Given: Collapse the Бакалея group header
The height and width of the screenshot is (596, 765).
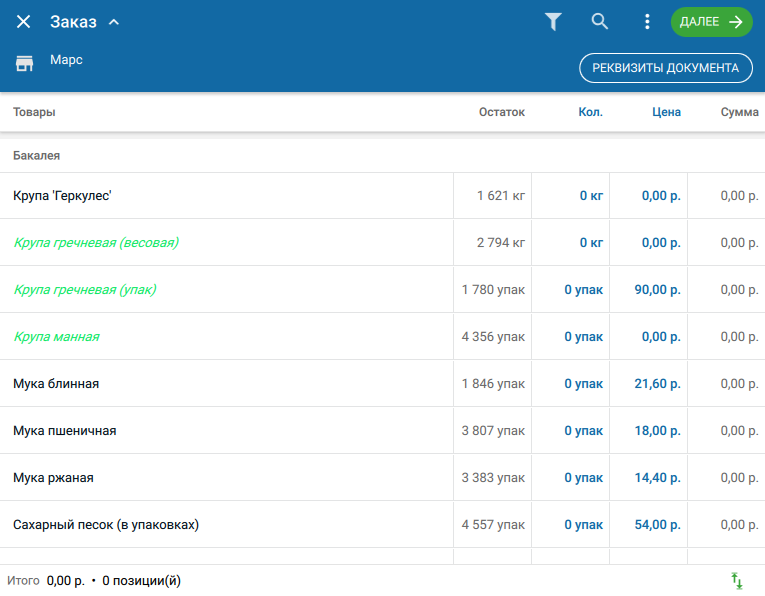Looking at the screenshot, I should coord(382,156).
